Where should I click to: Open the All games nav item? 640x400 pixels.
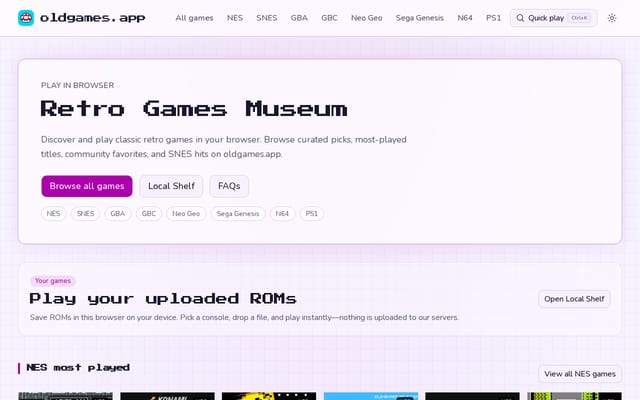tap(194, 18)
